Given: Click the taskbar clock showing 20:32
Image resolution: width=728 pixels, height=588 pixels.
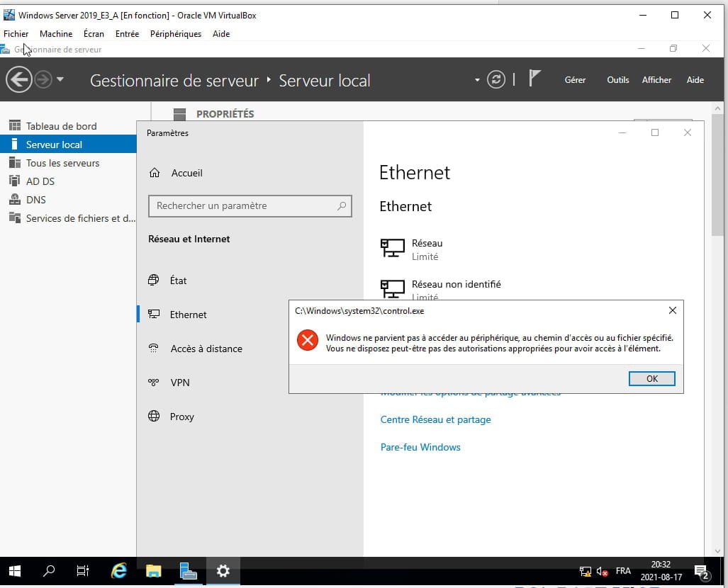Looking at the screenshot, I should (661, 571).
